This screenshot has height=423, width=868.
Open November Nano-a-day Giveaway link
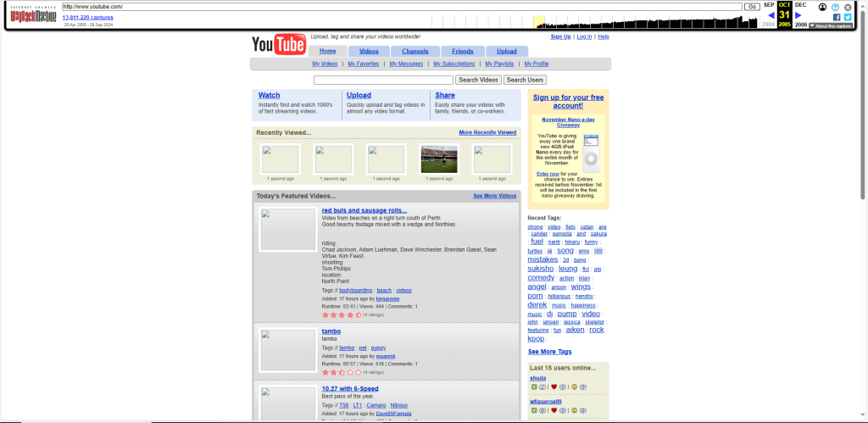(x=568, y=122)
